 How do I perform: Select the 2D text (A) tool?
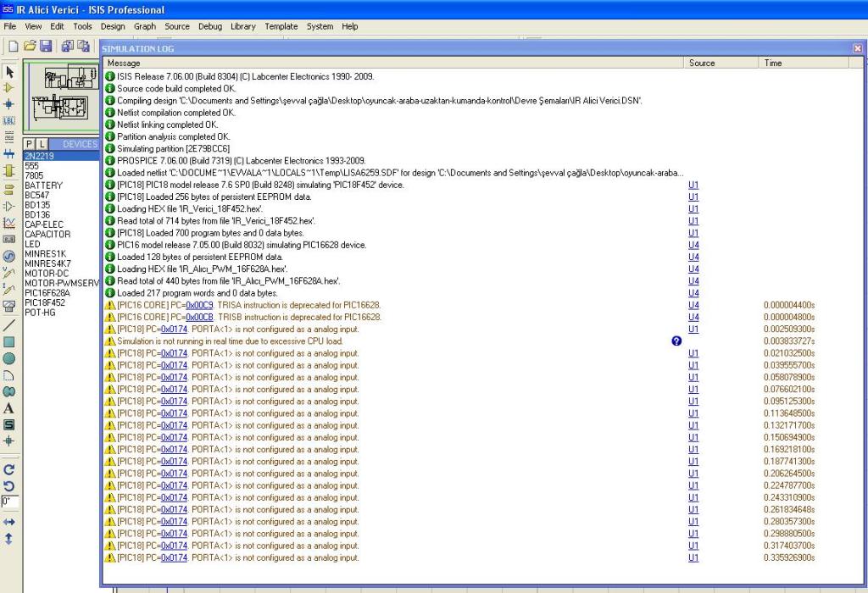click(x=8, y=408)
